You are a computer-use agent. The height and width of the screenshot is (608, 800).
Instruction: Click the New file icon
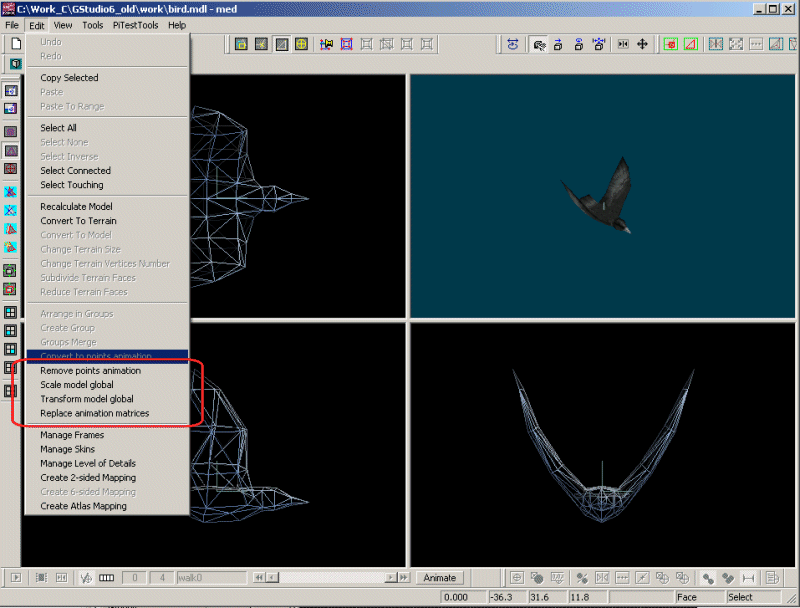(x=16, y=44)
